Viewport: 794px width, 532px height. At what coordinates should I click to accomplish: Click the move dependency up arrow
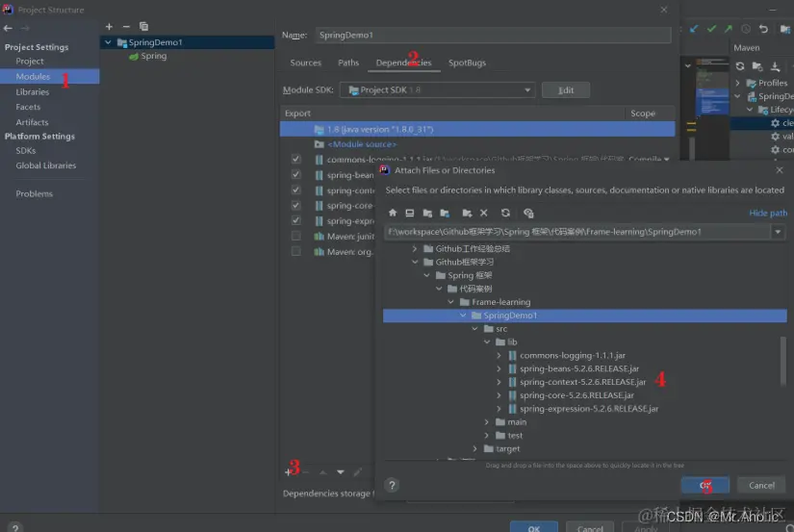tap(322, 471)
